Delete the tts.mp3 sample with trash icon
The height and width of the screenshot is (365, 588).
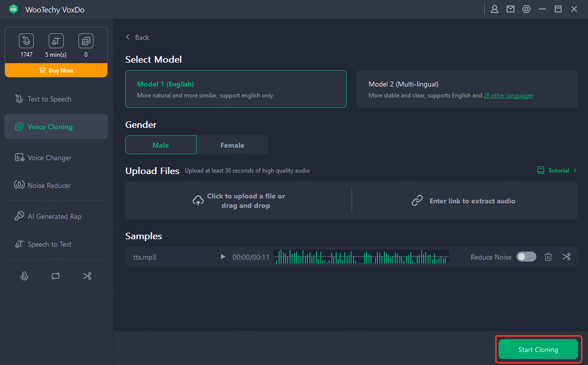click(x=548, y=257)
